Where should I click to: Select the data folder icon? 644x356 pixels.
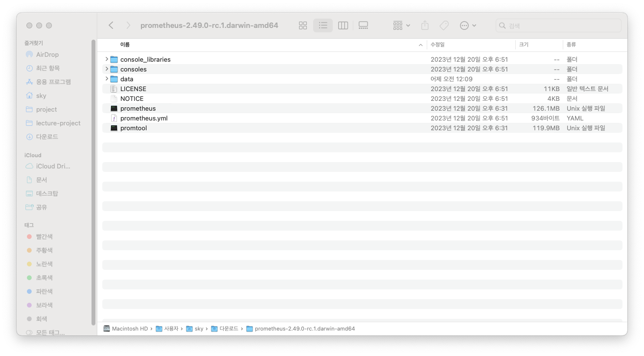(114, 79)
